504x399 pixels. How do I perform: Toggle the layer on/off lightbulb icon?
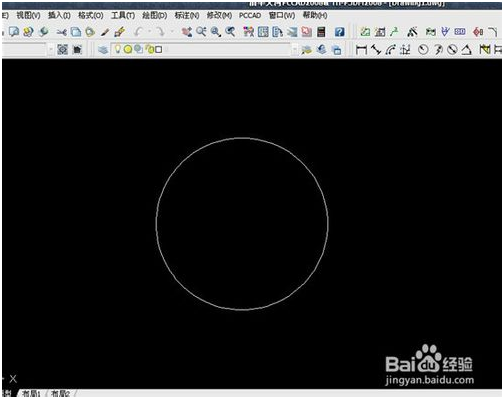117,49
